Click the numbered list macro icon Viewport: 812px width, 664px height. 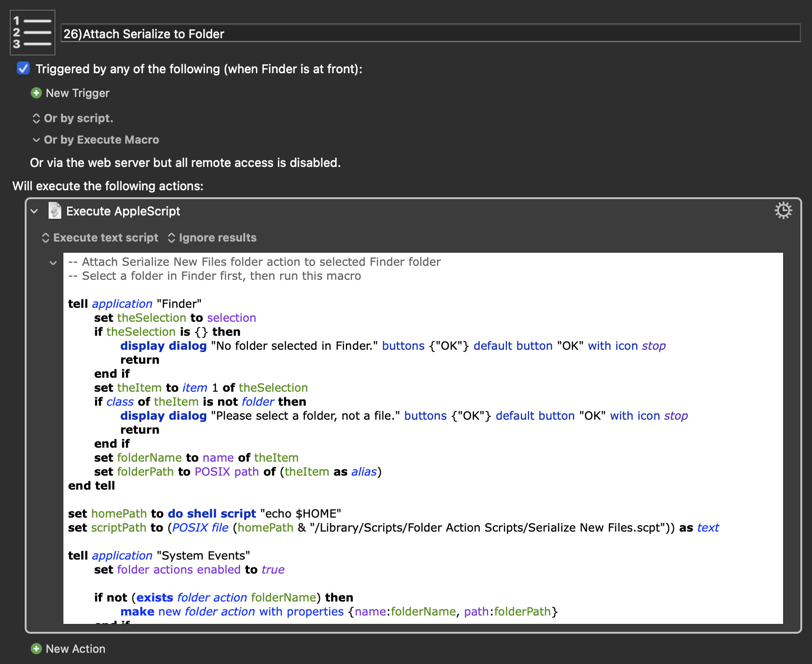click(x=33, y=33)
